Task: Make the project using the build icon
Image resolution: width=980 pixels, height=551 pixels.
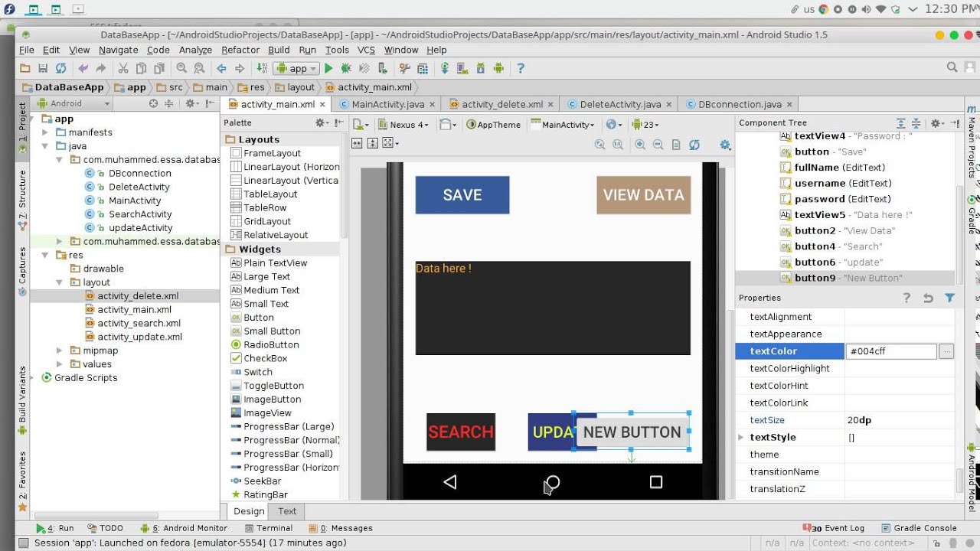Action: [x=262, y=68]
